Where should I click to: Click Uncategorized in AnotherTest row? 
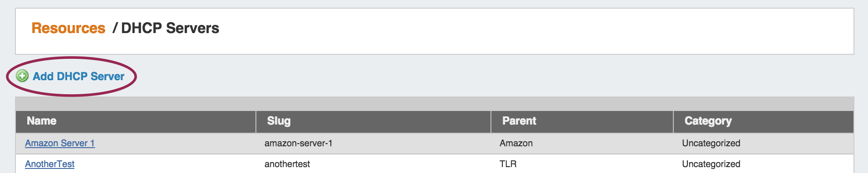(711, 164)
